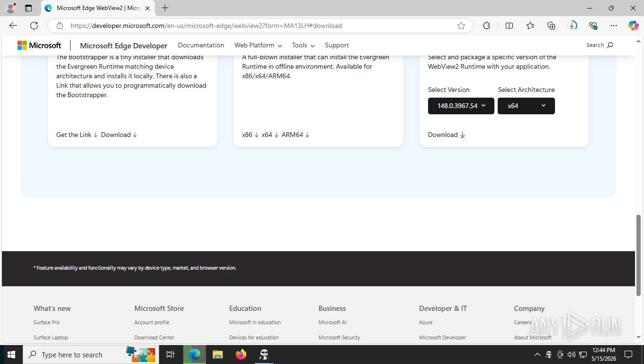Screen dimensions: 644x364
Task: Show hidden system tray icons
Action: pyautogui.click(x=537, y=355)
